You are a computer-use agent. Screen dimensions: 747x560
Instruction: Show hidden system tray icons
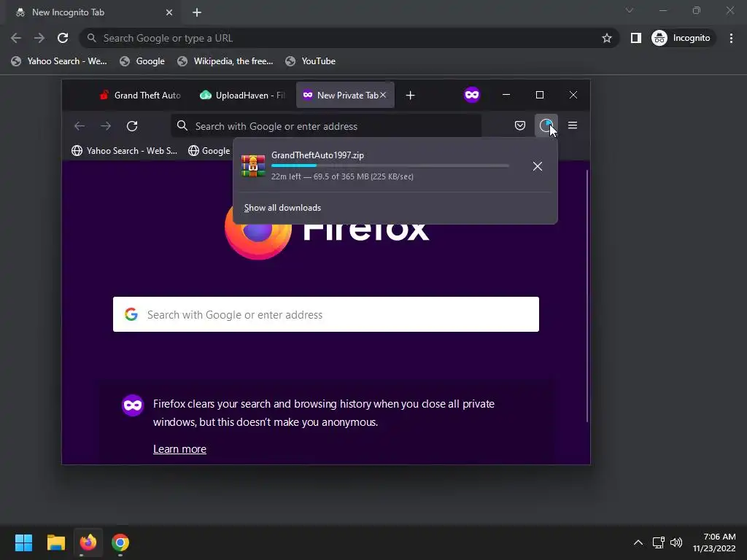pyautogui.click(x=638, y=542)
